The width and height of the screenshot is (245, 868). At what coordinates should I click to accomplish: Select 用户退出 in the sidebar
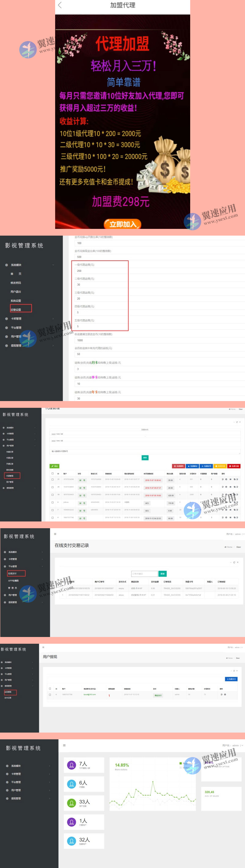(16, 292)
